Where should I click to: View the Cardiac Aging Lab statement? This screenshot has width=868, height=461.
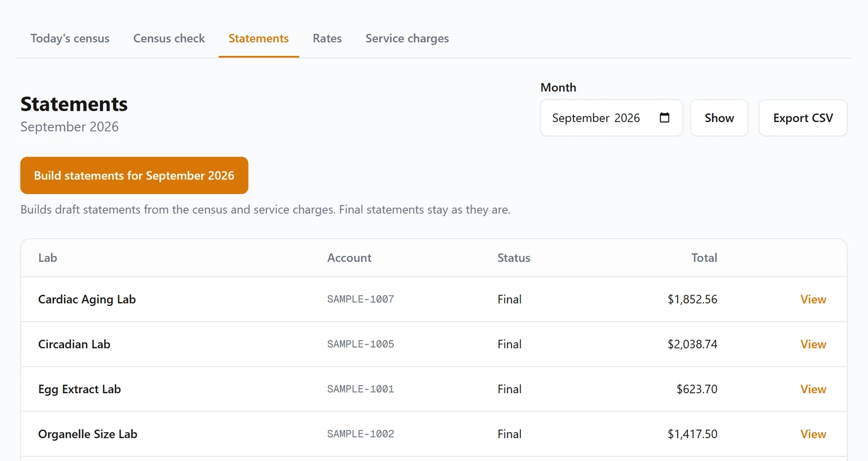[x=813, y=299]
